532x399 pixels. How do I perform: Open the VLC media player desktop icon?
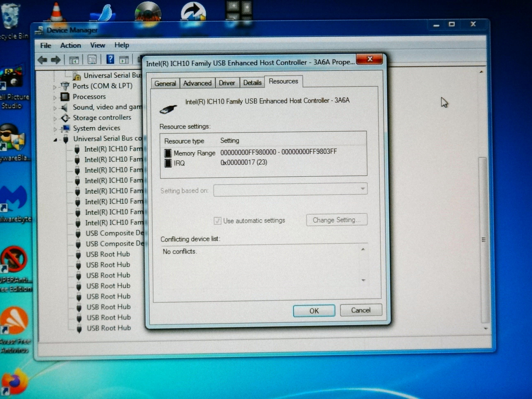[56, 12]
